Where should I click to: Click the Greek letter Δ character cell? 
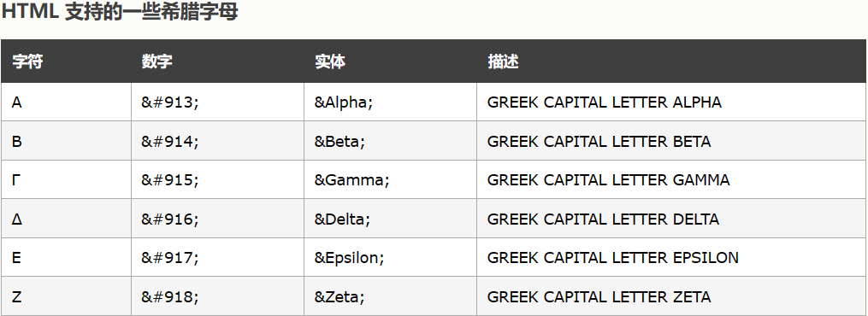[x=66, y=219]
